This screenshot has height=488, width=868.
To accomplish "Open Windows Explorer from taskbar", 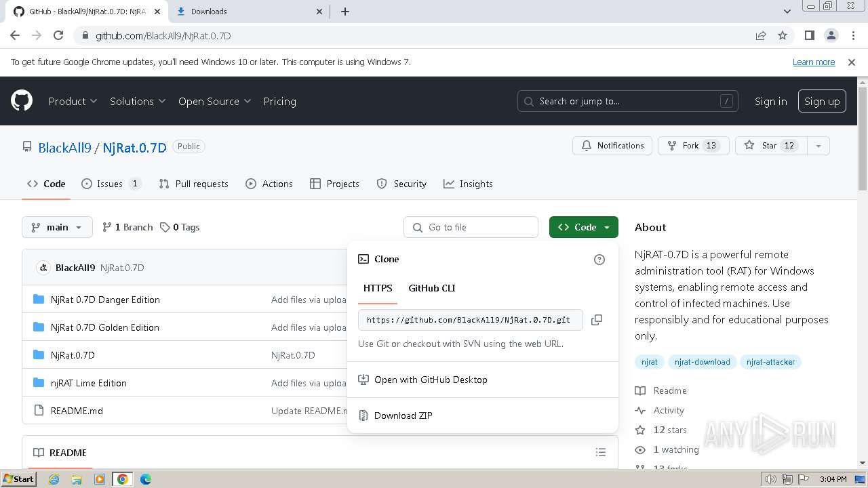I will pyautogui.click(x=77, y=479).
